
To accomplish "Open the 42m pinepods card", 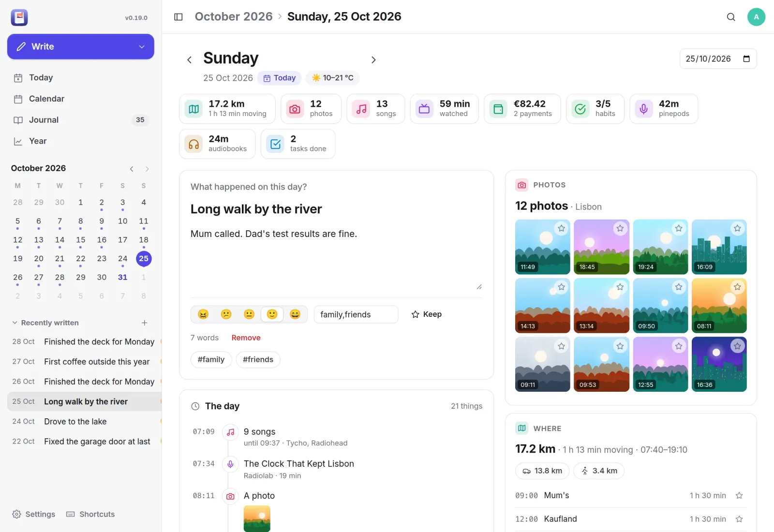I will pyautogui.click(x=664, y=109).
